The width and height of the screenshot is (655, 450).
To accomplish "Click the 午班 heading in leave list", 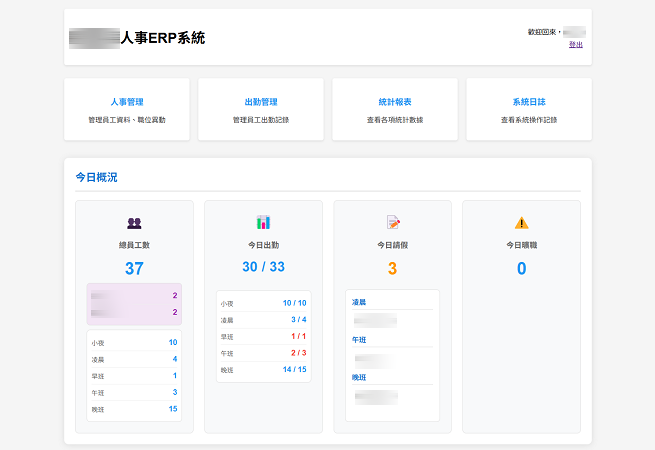I will tap(359, 340).
